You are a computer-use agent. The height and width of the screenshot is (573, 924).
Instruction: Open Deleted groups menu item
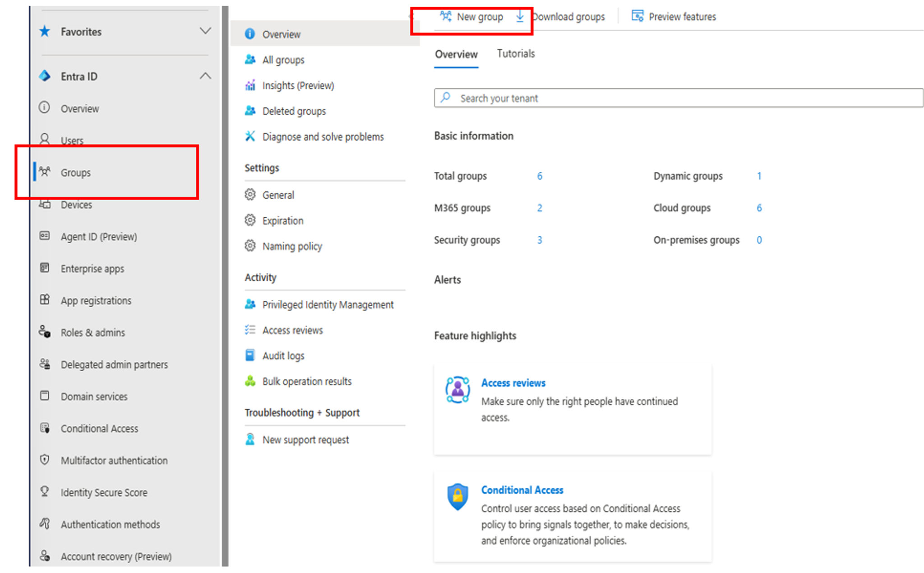294,111
